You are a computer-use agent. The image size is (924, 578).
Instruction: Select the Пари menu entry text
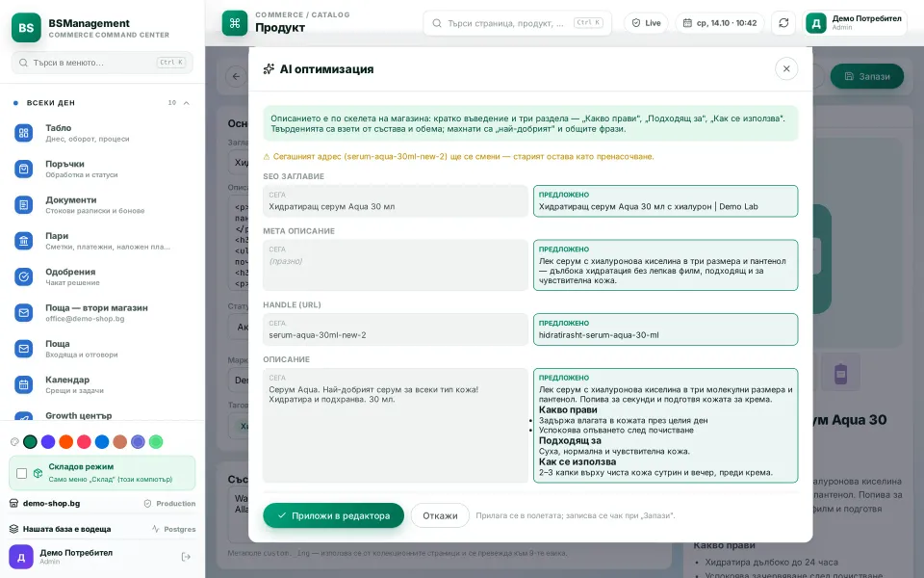tap(57, 236)
